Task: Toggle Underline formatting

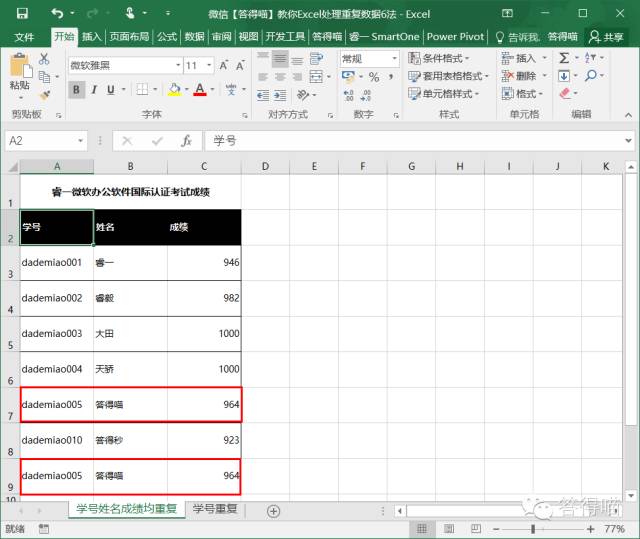Action: coord(111,89)
